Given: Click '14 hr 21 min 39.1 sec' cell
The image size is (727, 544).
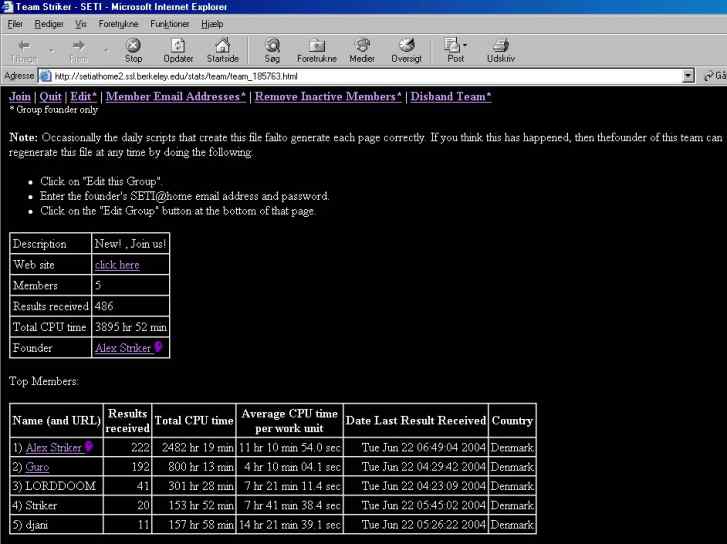Looking at the screenshot, I should click(290, 525).
